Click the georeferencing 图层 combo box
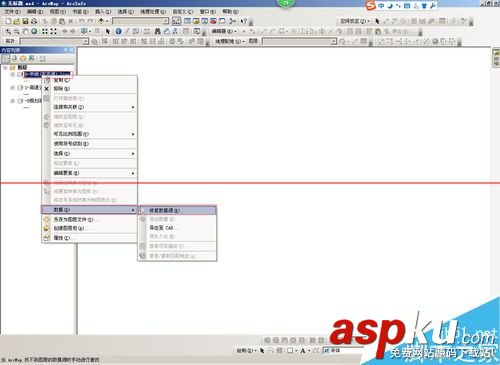This screenshot has width=500, height=365. point(300,41)
